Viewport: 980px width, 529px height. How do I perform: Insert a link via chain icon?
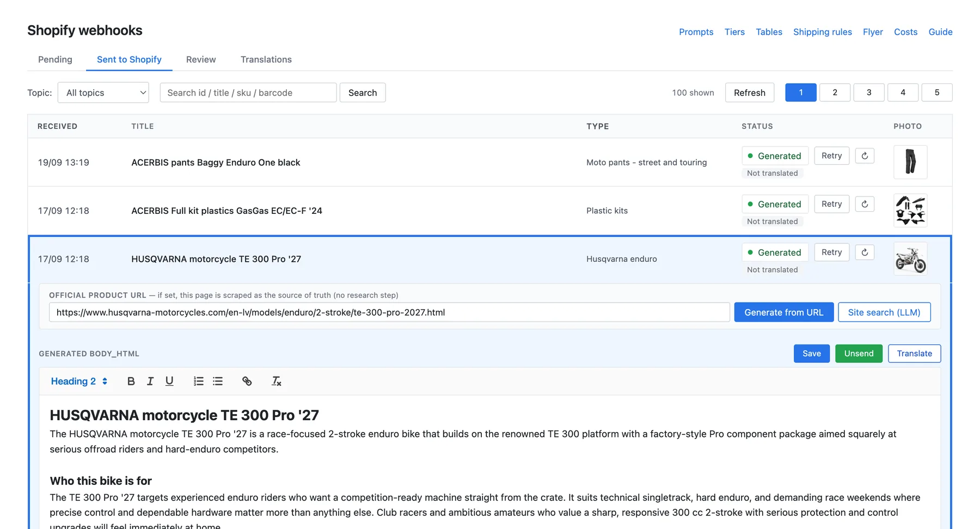coord(247,381)
